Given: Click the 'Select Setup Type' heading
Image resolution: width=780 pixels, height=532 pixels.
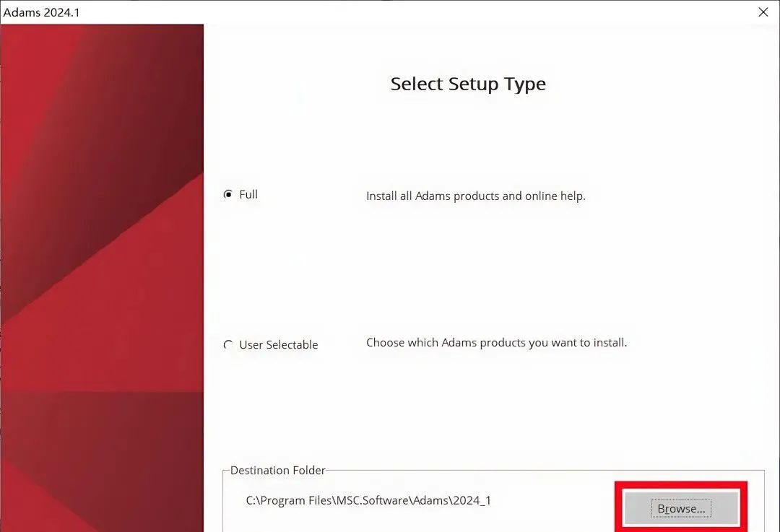Looking at the screenshot, I should (x=468, y=84).
